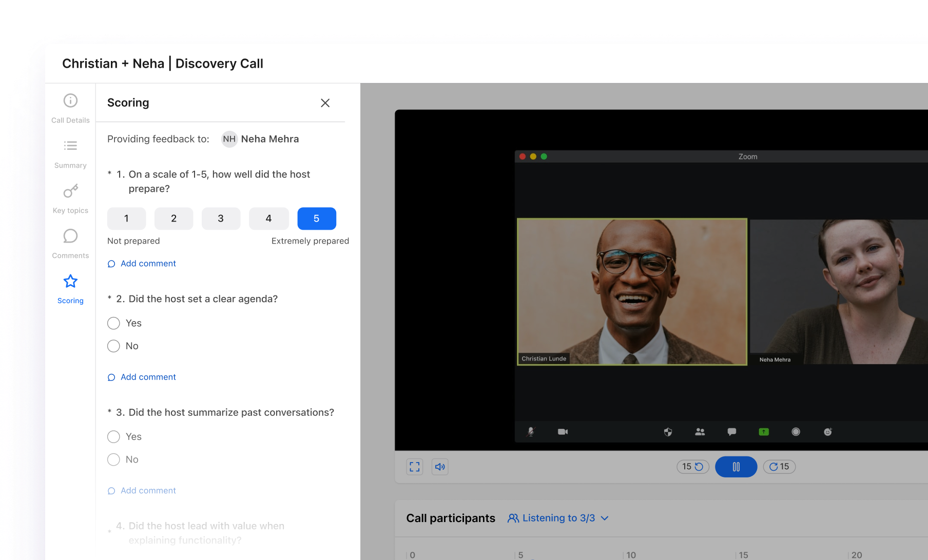Click the NH avatar for Neha Mehra

coord(229,139)
